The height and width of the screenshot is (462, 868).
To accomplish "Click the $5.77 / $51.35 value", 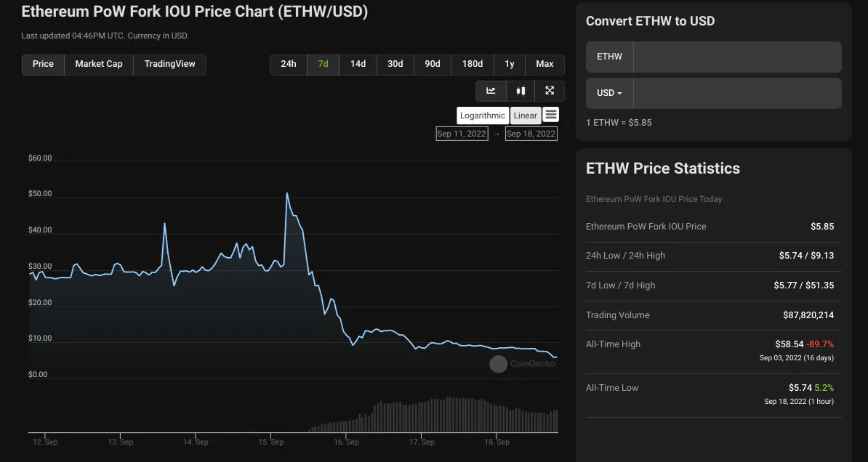I will [x=804, y=285].
